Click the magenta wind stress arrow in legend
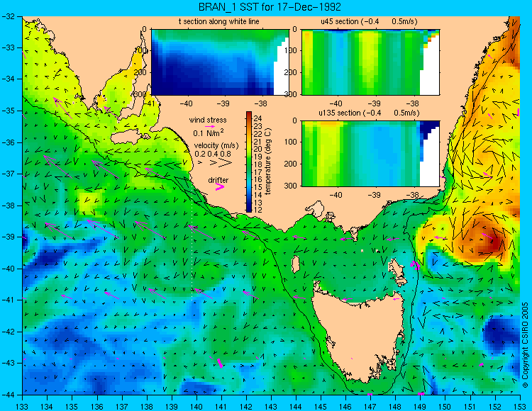 click(x=210, y=127)
